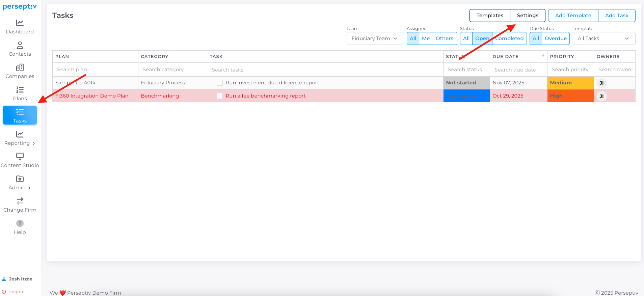Open the 'Run a fee benchmarking report' task
The image size is (644, 296).
pos(266,96)
